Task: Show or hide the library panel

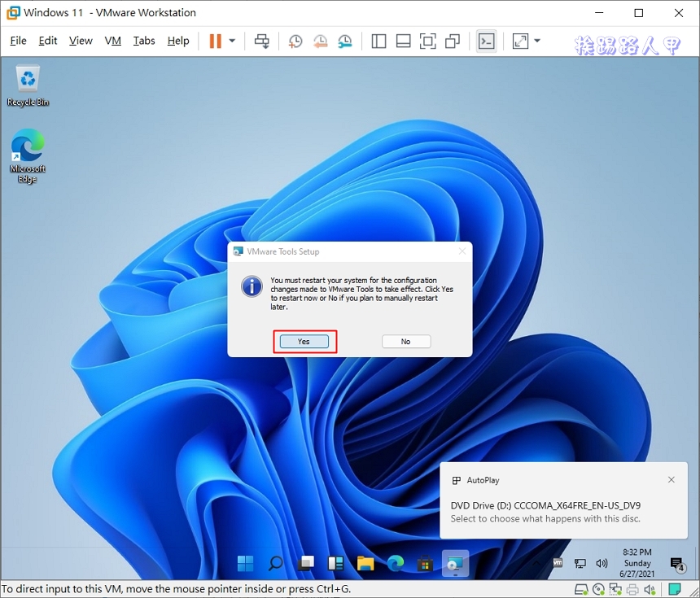Action: (378, 40)
